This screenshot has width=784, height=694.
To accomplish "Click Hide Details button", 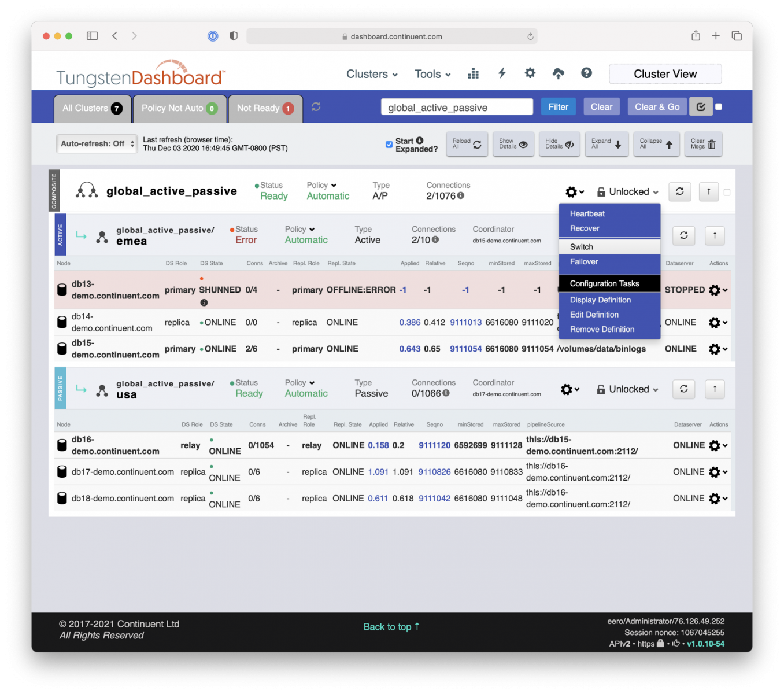I will (560, 144).
